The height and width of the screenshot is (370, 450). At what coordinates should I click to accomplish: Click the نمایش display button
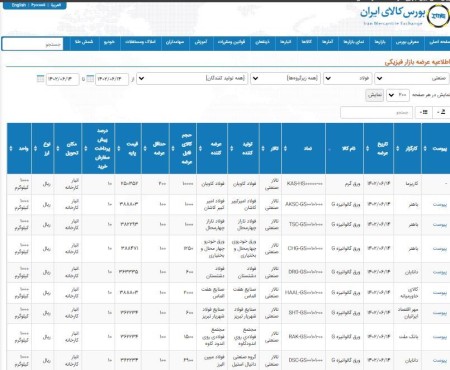pyautogui.click(x=374, y=95)
